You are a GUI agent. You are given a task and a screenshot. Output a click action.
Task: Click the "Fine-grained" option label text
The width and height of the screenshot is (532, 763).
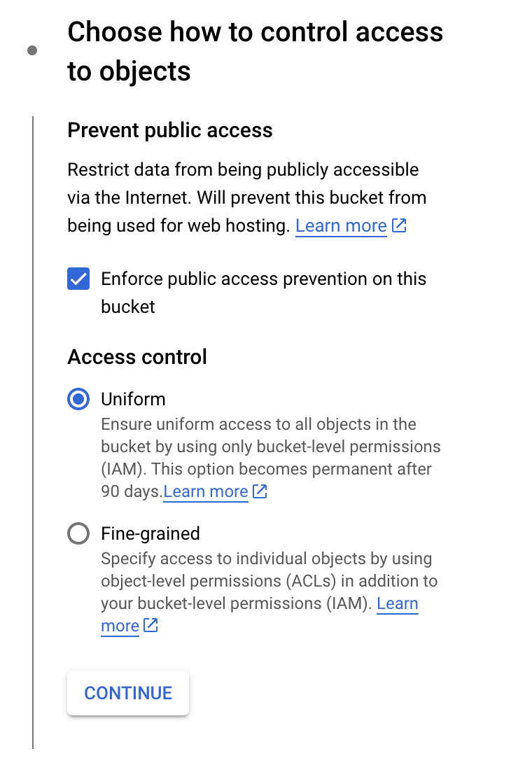click(x=150, y=534)
